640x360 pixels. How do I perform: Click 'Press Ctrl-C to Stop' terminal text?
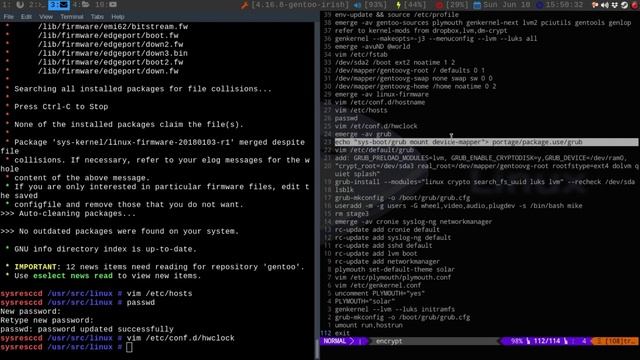[x=61, y=107]
